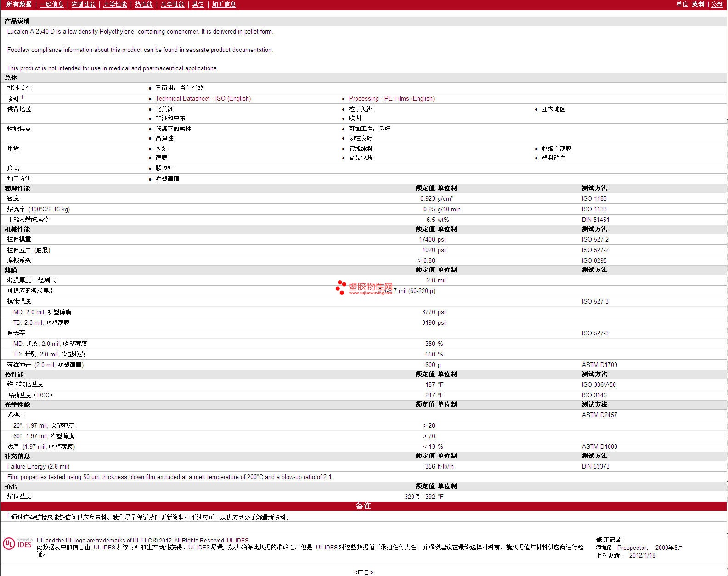This screenshot has height=576, width=728.
Task: Click the <广告> label at page bottom
Action: pos(364,572)
